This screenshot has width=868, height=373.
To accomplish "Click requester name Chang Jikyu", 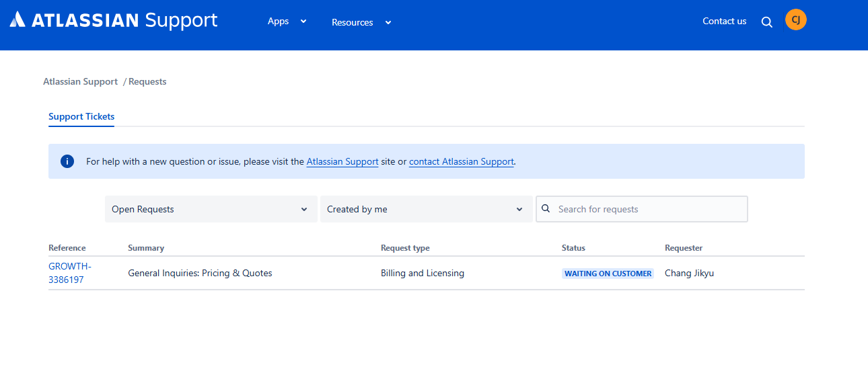I will [x=689, y=273].
